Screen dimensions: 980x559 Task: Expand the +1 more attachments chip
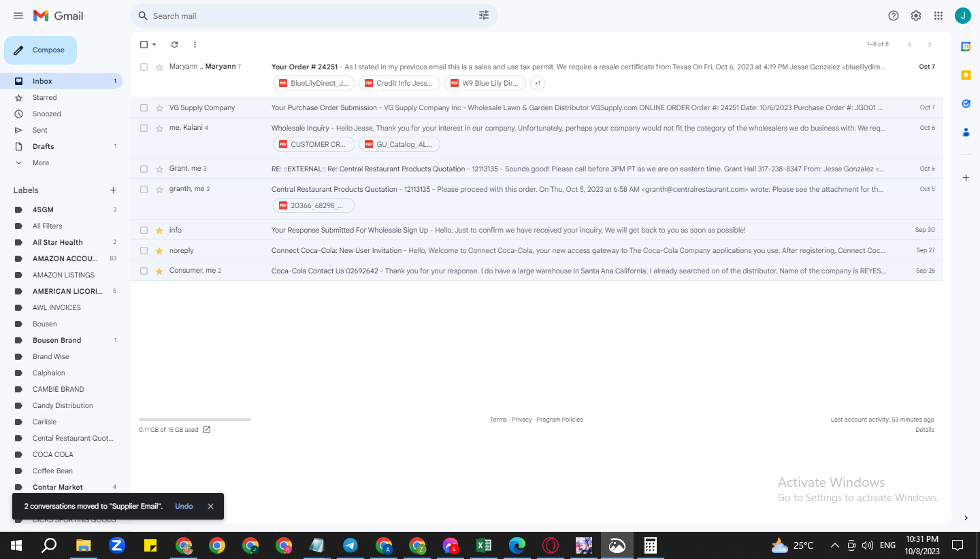pos(538,83)
